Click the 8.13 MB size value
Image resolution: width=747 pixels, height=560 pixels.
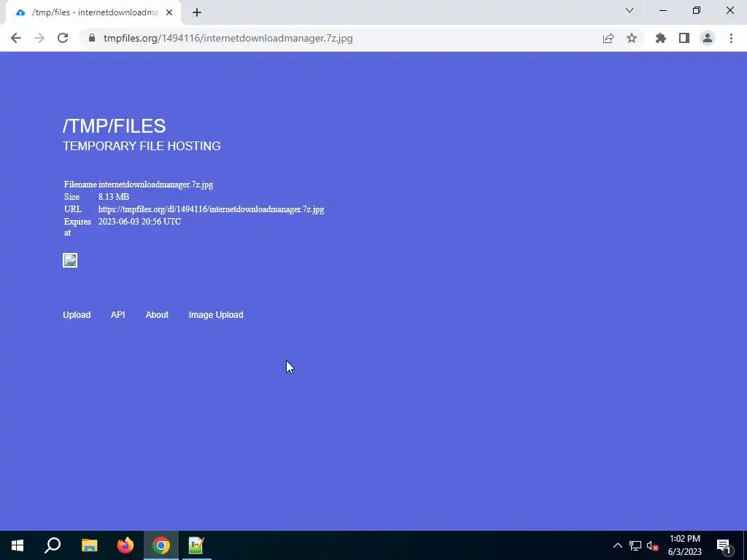tap(113, 197)
